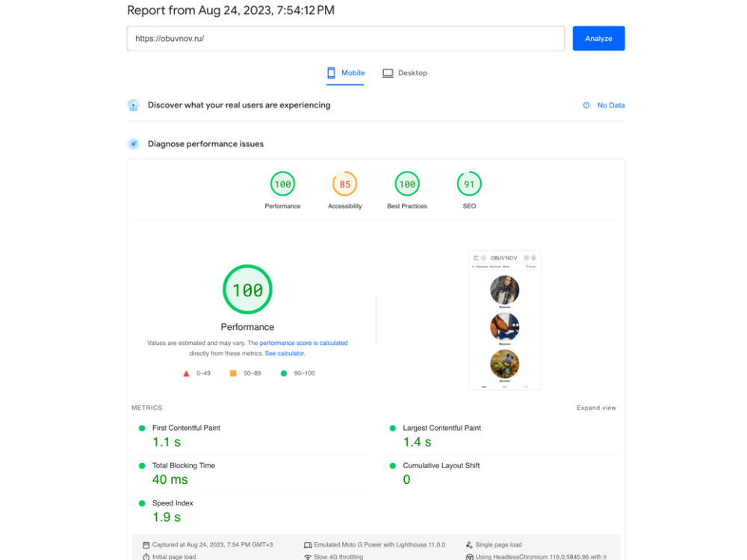Click the URL input field with obuvnov.ru

[x=345, y=39]
